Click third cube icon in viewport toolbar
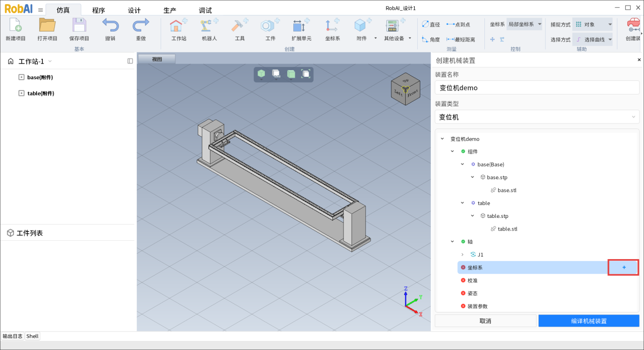Image resolution: width=644 pixels, height=350 pixels. click(x=291, y=74)
